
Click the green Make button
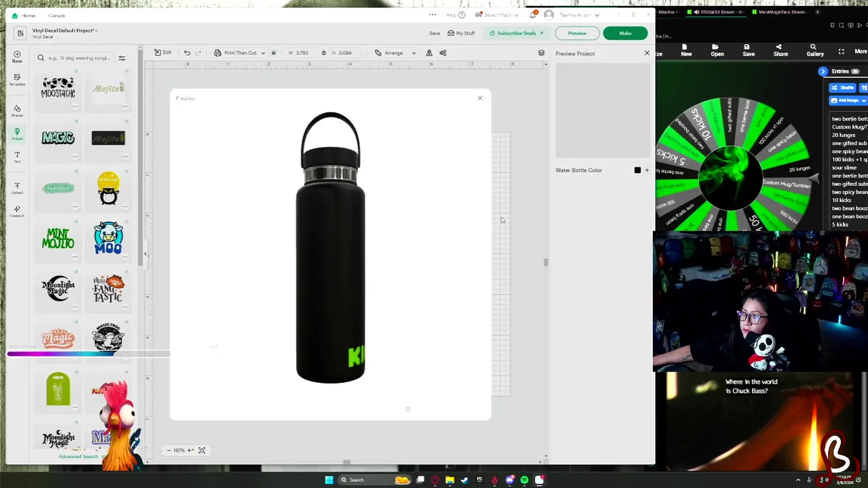(x=625, y=33)
